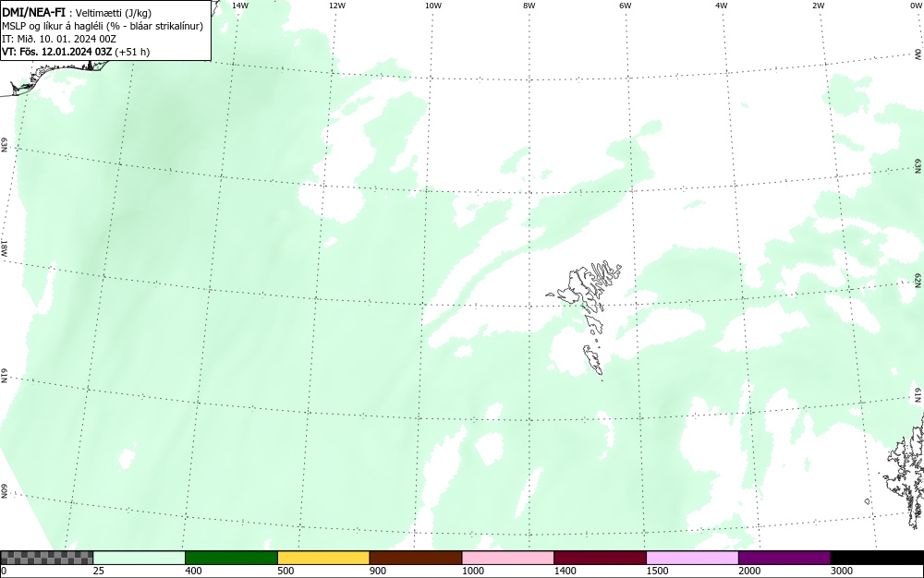Click the legend value 2000
Screen dimensions: 924x578
[x=749, y=571]
